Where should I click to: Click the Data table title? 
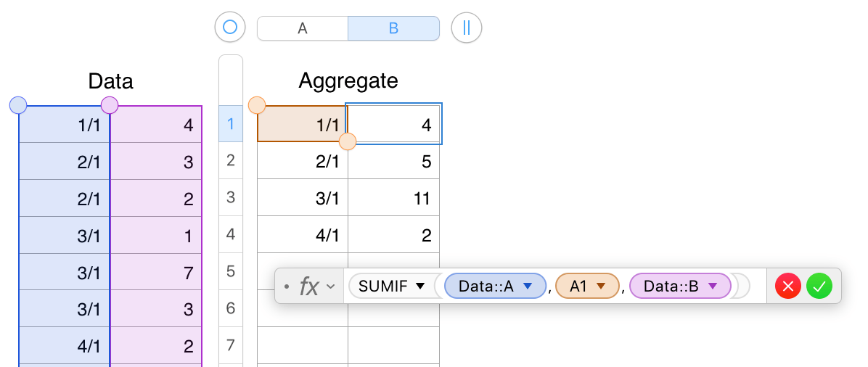pos(110,81)
